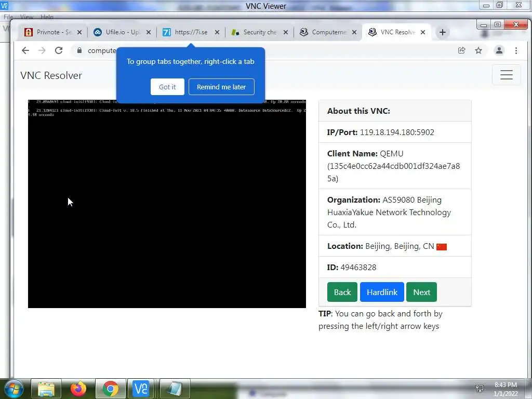This screenshot has height=399, width=532.
Task: Click the China flag icon
Action: coord(442,247)
